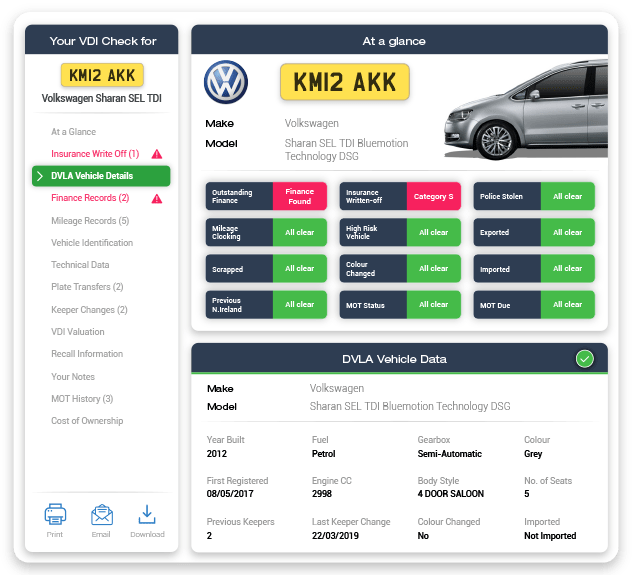632x575 pixels.
Task: Click 'Your VDI Check for' header
Action: click(103, 41)
